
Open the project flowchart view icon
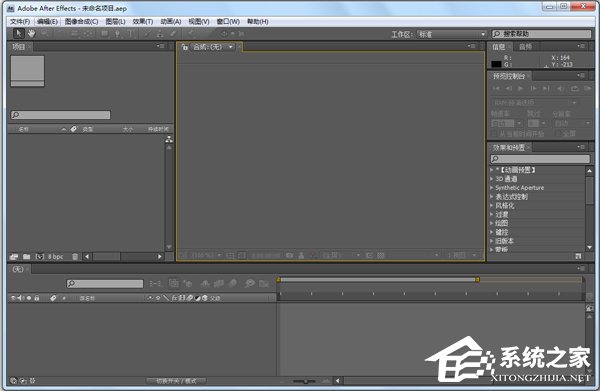pos(169,139)
